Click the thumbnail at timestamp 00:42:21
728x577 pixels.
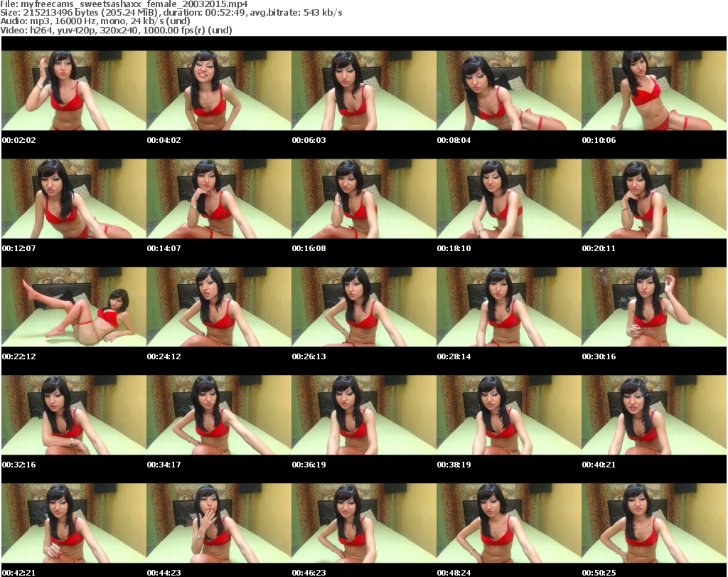pos(74,523)
